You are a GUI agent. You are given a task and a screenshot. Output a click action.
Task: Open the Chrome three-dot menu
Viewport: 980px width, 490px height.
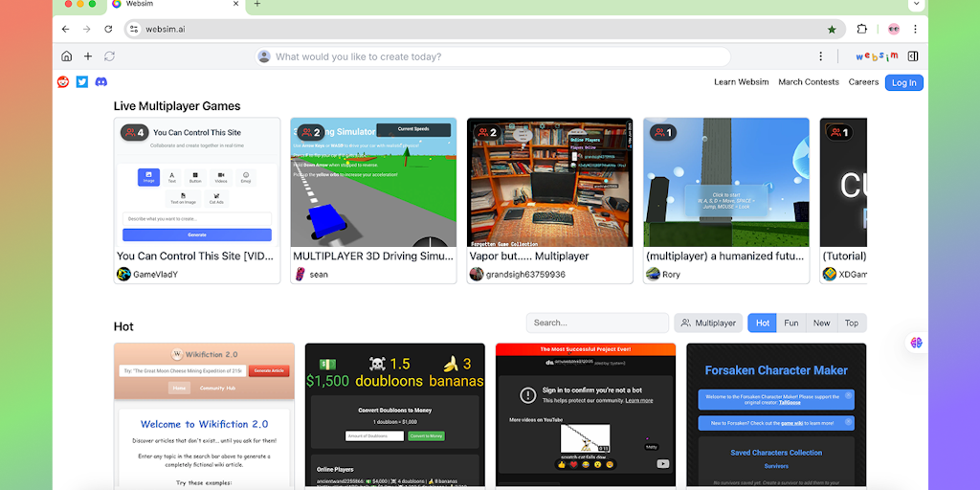pos(915,29)
